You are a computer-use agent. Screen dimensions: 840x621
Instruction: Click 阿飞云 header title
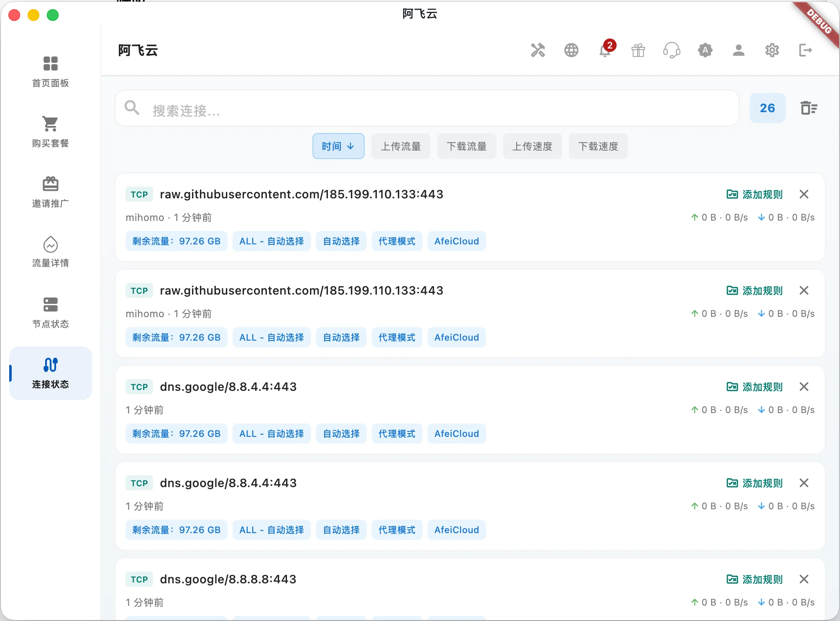[x=138, y=50]
